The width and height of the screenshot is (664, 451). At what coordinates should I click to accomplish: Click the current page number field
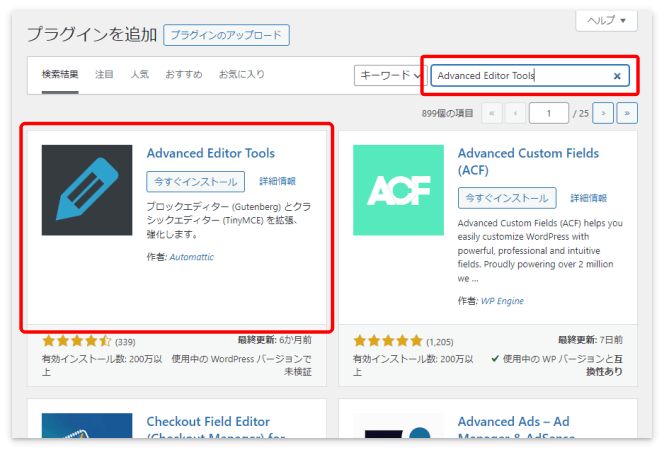pyautogui.click(x=548, y=113)
